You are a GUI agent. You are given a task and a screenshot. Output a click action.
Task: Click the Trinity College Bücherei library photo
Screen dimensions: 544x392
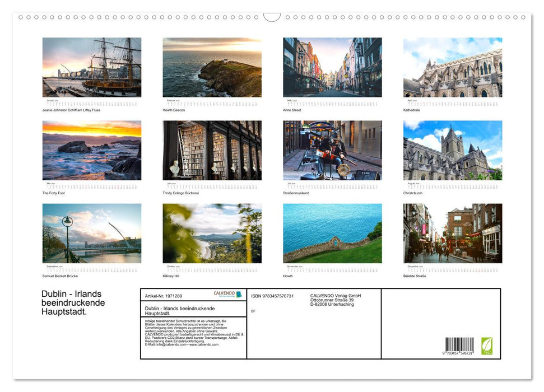pos(212,150)
